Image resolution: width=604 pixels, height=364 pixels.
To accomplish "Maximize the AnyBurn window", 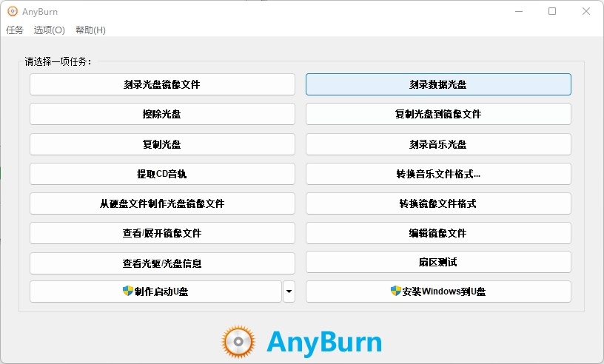I will 552,12.
